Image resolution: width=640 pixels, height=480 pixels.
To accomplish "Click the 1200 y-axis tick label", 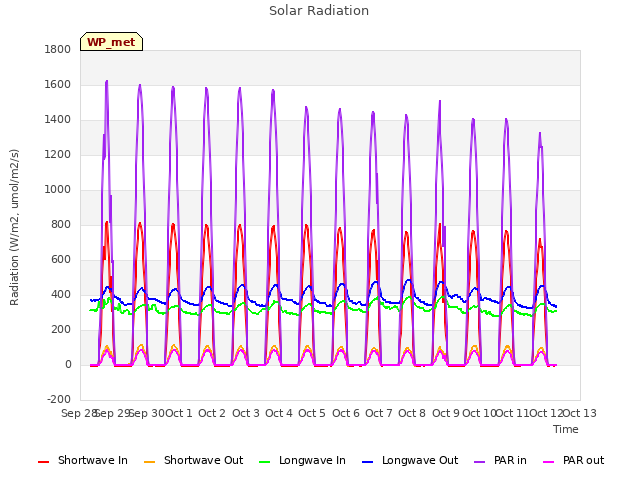I will pos(58,155).
